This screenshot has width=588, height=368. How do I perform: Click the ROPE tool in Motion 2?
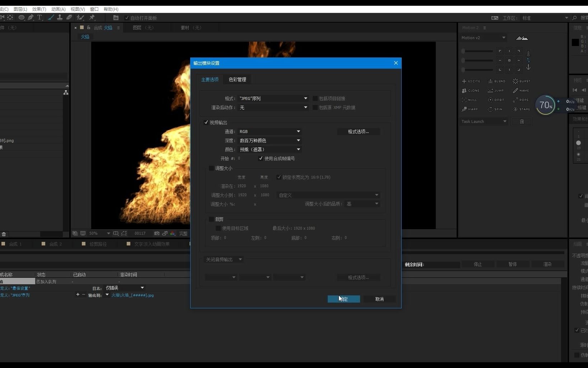point(521,100)
